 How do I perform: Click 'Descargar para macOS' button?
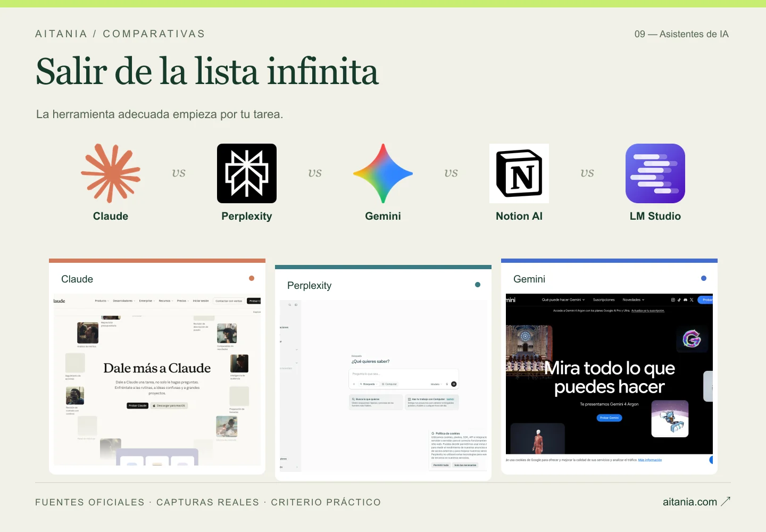coord(169,405)
